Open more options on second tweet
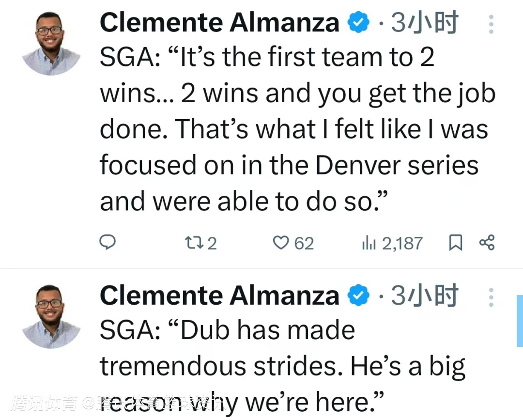The height and width of the screenshot is (420, 523). (x=491, y=296)
